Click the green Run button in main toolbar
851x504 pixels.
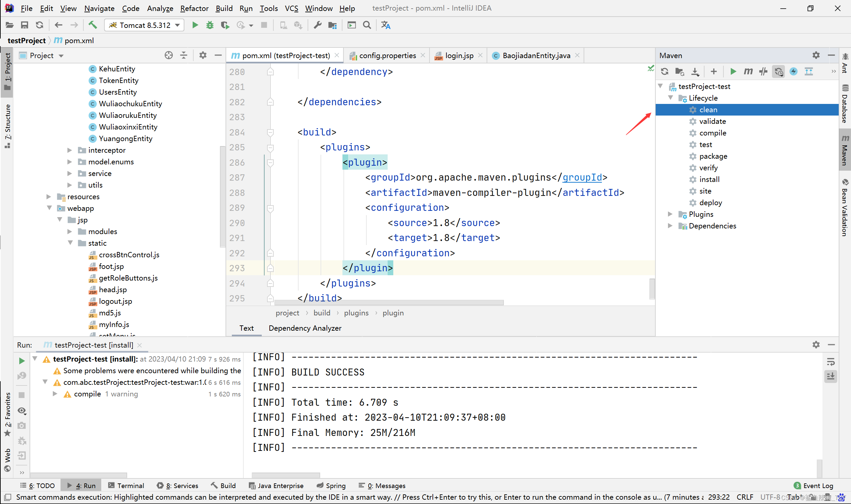coord(195,25)
